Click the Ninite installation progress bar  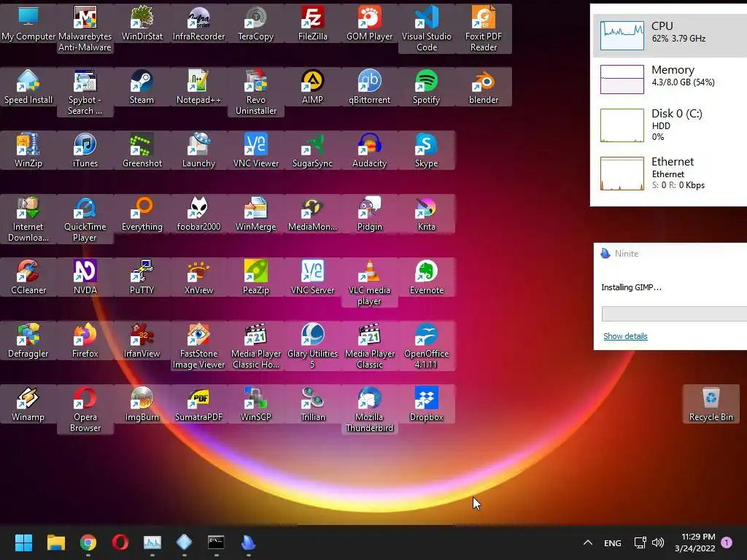coord(674,314)
